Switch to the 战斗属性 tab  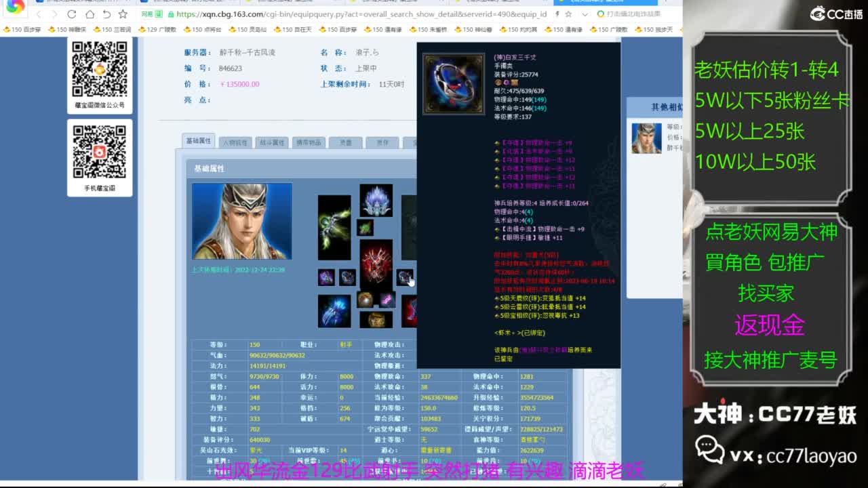click(271, 142)
